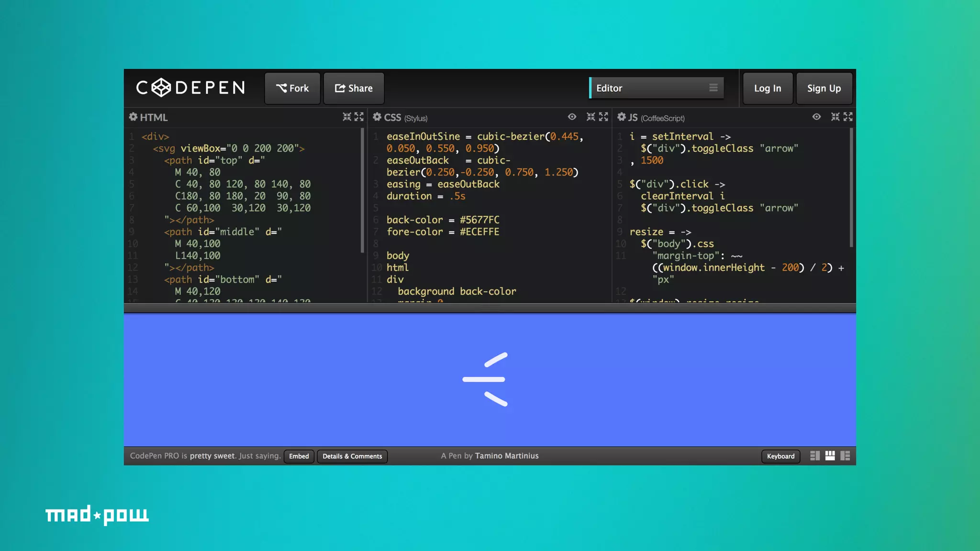Screen dimensions: 980x551
Task: Fork this pen
Action: coord(292,88)
